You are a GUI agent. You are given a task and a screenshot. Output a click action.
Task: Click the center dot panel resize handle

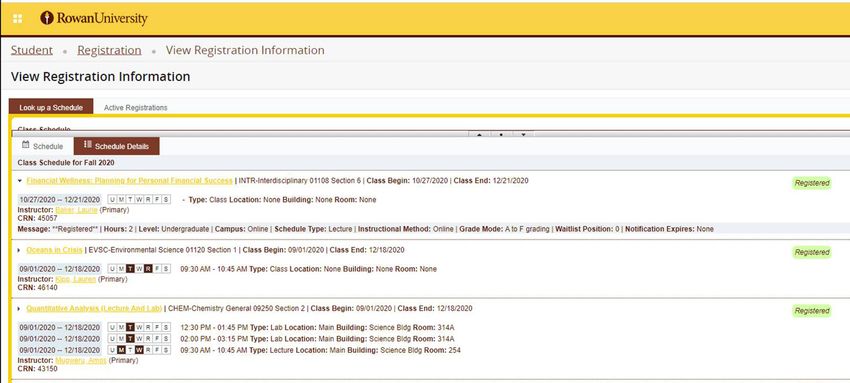[501, 134]
